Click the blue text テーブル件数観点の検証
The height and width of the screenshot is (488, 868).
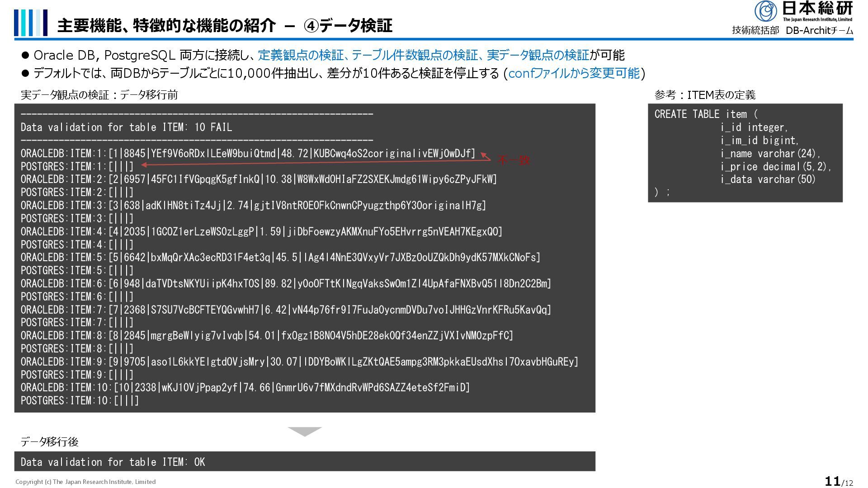click(x=415, y=55)
